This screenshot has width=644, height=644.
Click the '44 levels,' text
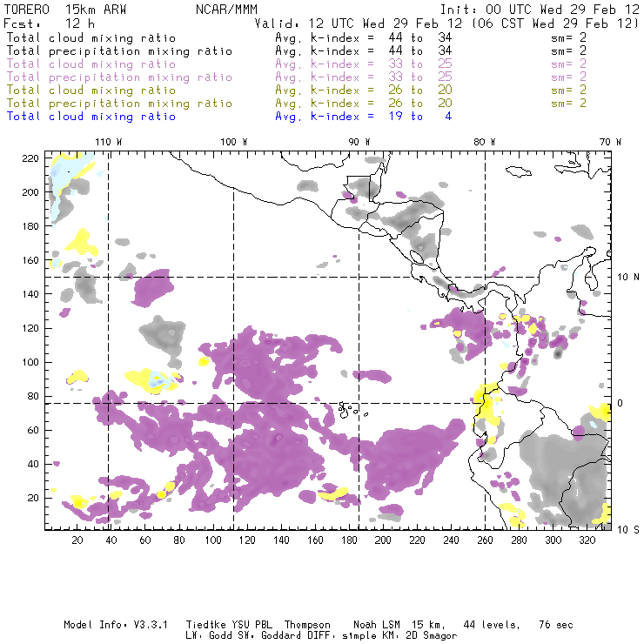click(x=492, y=625)
